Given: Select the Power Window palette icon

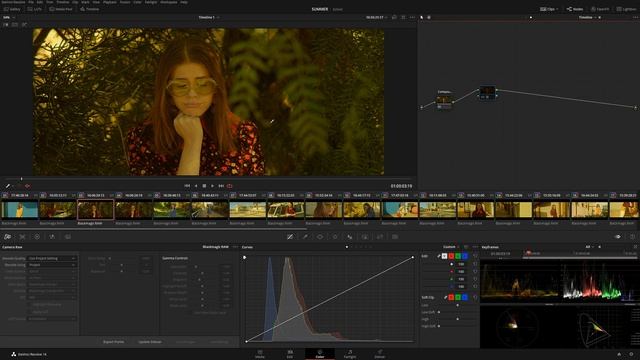Looking at the screenshot, I should pos(320,237).
